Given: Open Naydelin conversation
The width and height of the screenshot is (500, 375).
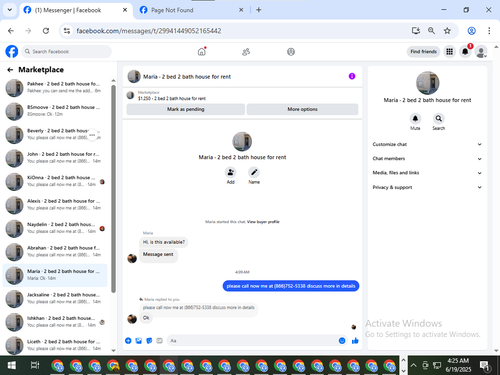Looking at the screenshot, I should (x=55, y=228).
